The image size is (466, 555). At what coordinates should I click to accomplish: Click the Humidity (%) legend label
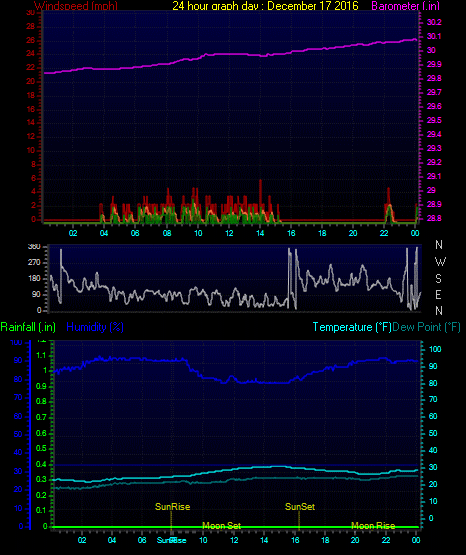(95, 327)
